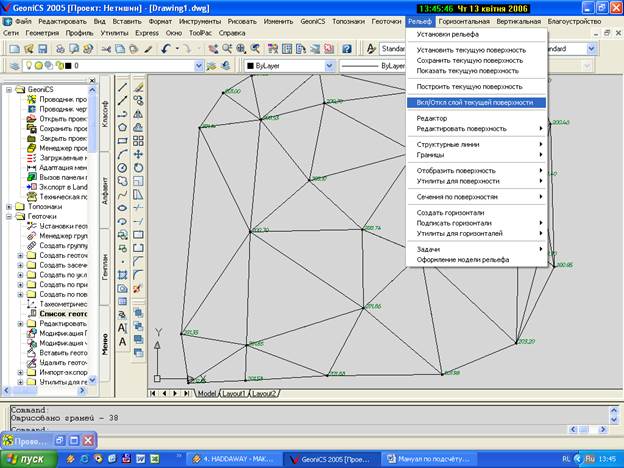Open Help with the question mark icon
This screenshot has height=468, width=624.
pos(347,49)
